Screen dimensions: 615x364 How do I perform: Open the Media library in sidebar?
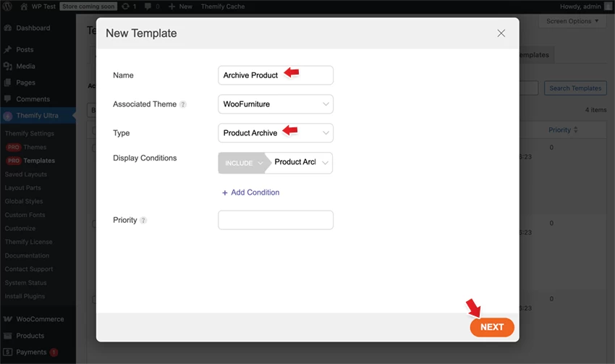tap(25, 67)
